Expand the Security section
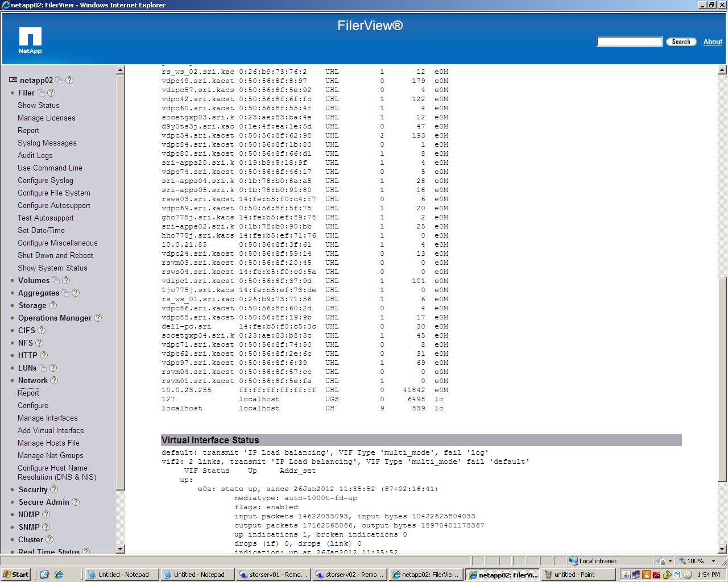Viewport: 728px width, 582px height. [33, 489]
